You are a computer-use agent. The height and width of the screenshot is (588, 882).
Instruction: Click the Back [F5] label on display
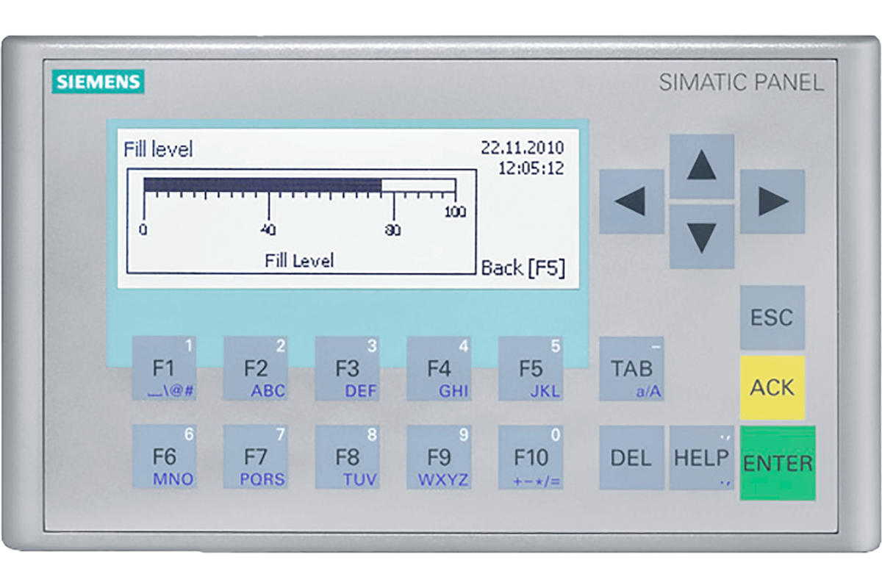pyautogui.click(x=523, y=268)
